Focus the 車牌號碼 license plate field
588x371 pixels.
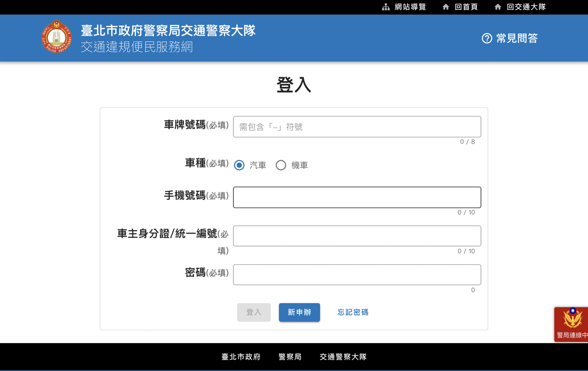[x=357, y=127]
